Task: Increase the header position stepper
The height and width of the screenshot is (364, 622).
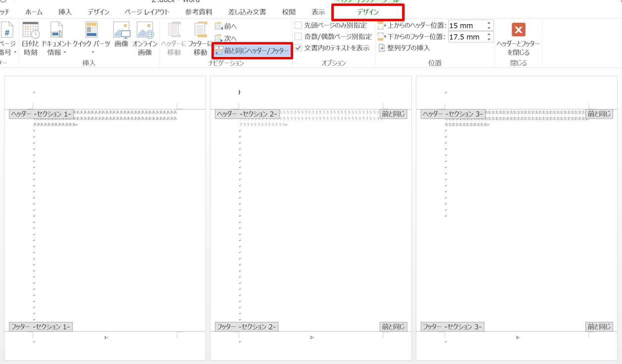Action: 489,23
